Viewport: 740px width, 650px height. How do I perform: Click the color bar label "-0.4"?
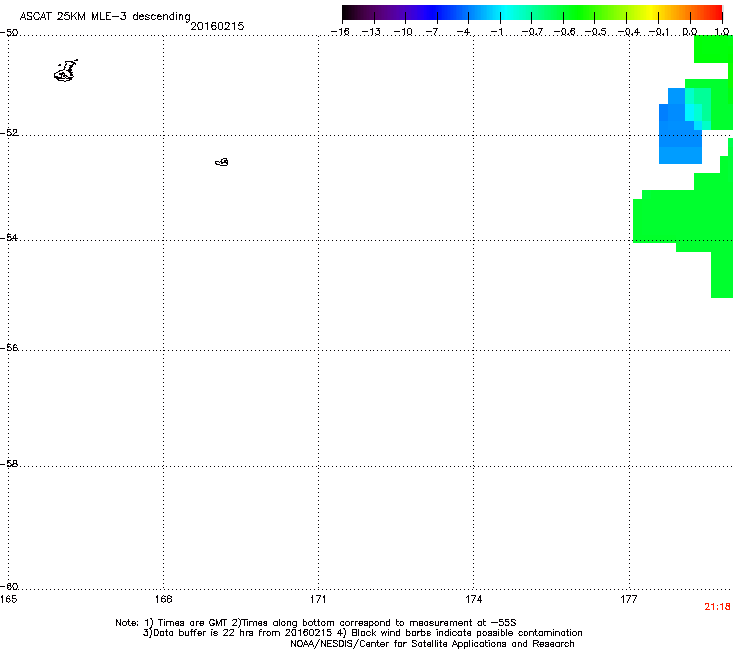pos(629,32)
